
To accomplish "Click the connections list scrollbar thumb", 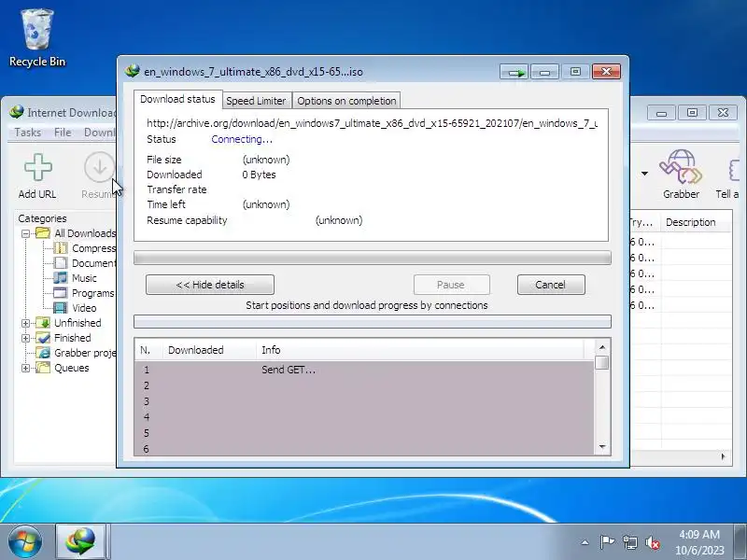I will pyautogui.click(x=602, y=363).
